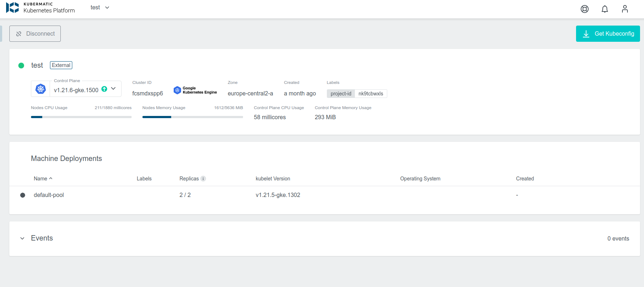The width and height of the screenshot is (644, 287).
Task: Click the green cluster status indicator
Action: [x=21, y=66]
